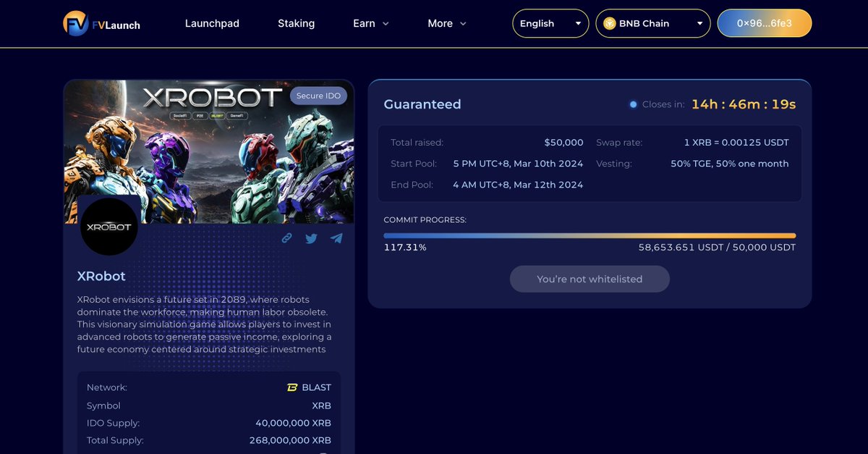Click the commit progress bar
The width and height of the screenshot is (868, 454).
590,235
